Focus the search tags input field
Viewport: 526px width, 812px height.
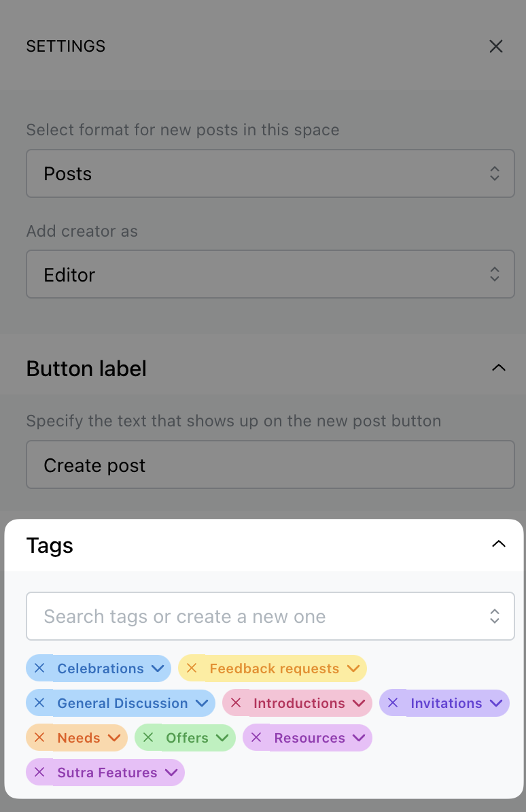(270, 616)
